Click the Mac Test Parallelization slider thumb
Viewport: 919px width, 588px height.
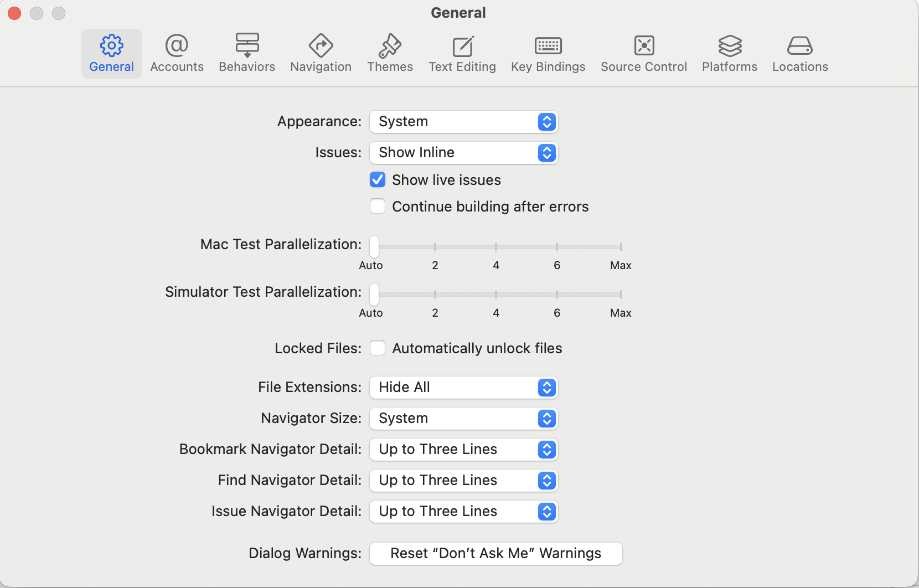(x=374, y=246)
